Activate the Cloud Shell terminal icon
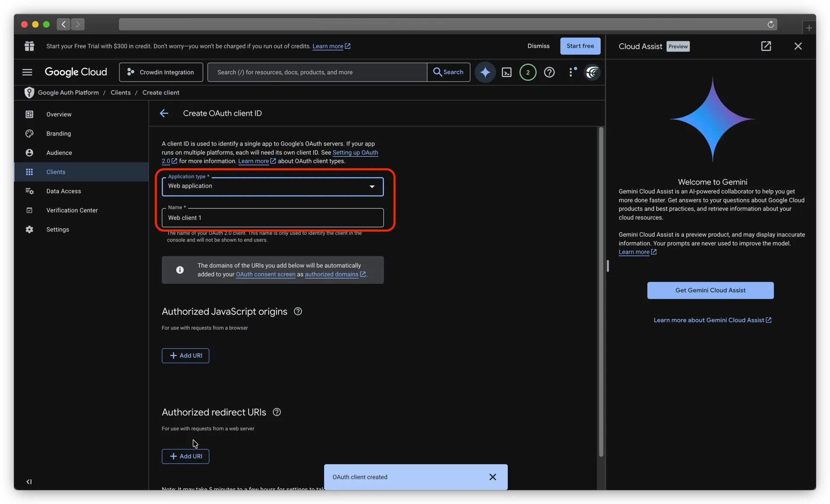The image size is (830, 504). coord(507,72)
